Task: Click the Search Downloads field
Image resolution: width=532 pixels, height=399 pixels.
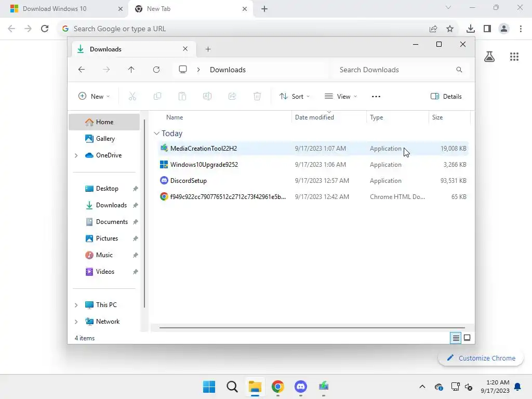Action: coord(402,70)
